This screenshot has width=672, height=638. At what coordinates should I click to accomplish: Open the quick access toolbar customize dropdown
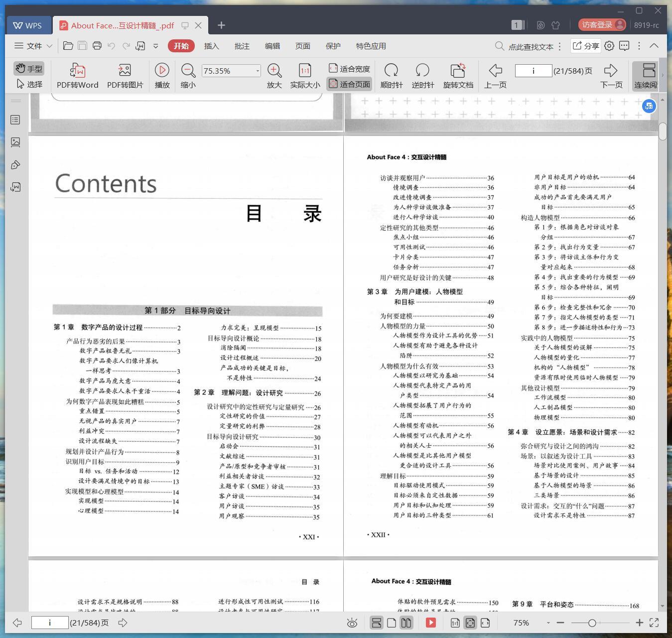pos(155,46)
